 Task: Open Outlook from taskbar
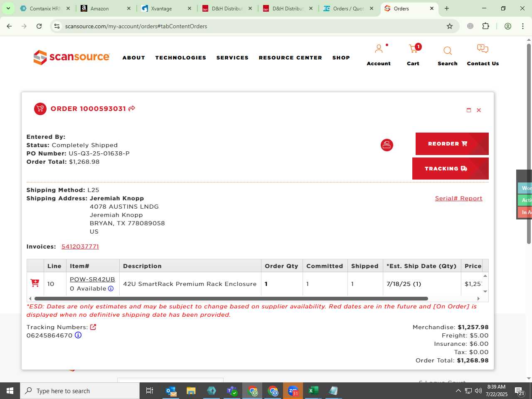point(171,391)
